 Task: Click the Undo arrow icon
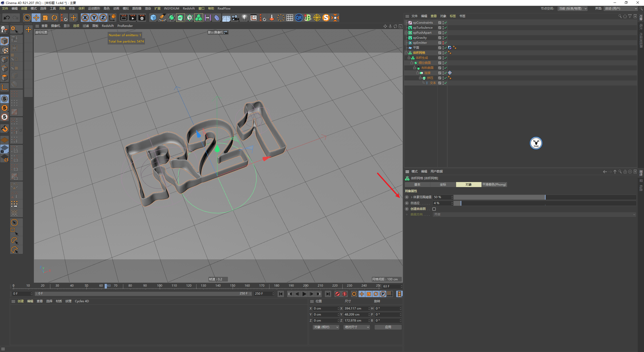coord(7,18)
